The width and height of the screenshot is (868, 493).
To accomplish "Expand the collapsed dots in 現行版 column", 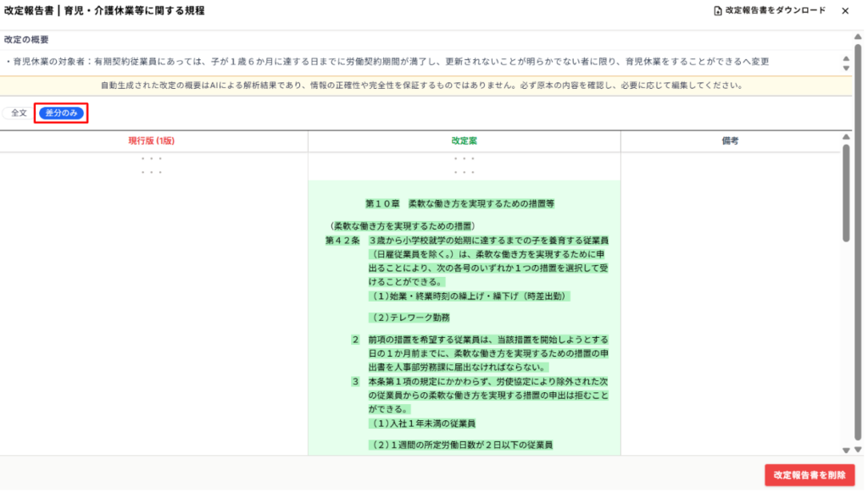I will pos(153,166).
